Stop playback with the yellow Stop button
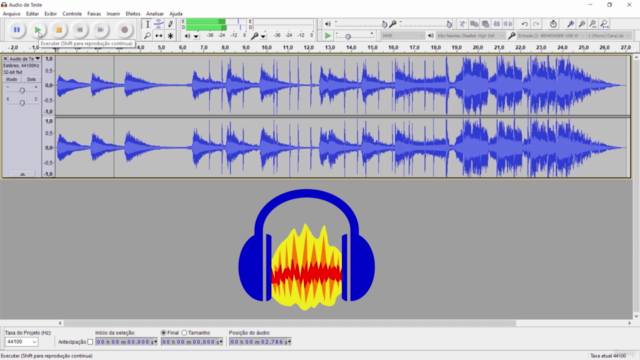This screenshot has height=360, width=640. (x=59, y=30)
